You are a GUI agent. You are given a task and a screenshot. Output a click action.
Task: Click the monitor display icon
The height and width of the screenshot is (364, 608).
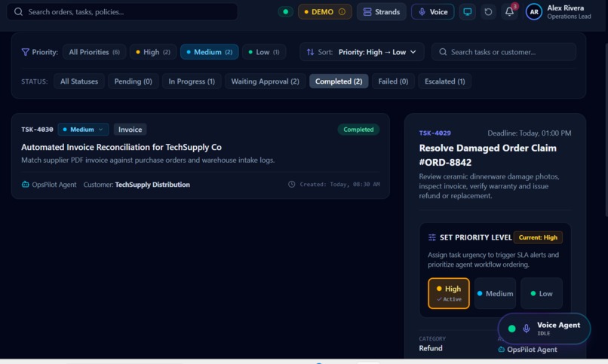click(x=468, y=11)
